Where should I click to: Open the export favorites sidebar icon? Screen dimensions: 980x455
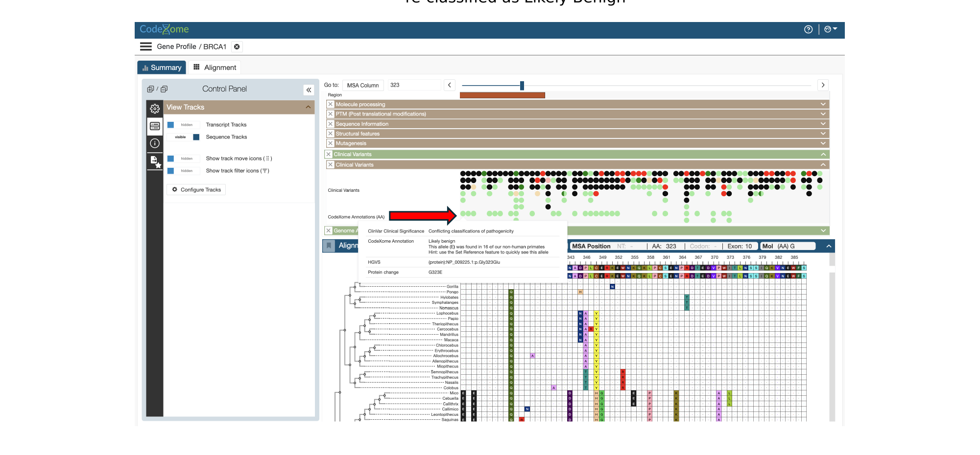coord(155,161)
